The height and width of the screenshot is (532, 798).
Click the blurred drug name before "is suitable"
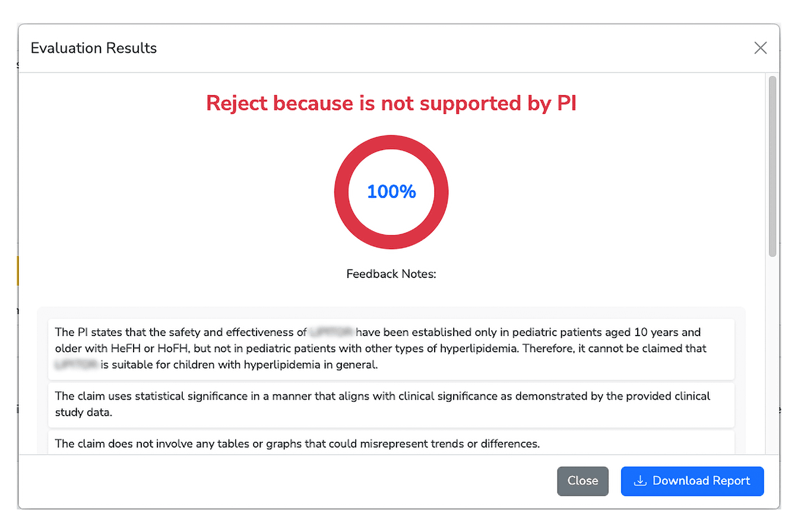coord(77,365)
